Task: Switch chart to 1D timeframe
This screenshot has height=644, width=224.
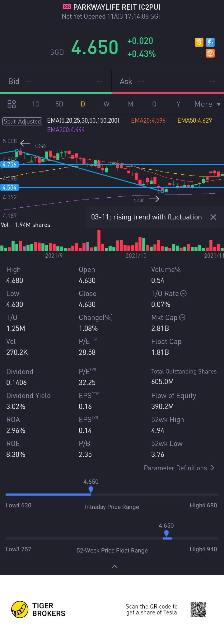Action: [36, 104]
